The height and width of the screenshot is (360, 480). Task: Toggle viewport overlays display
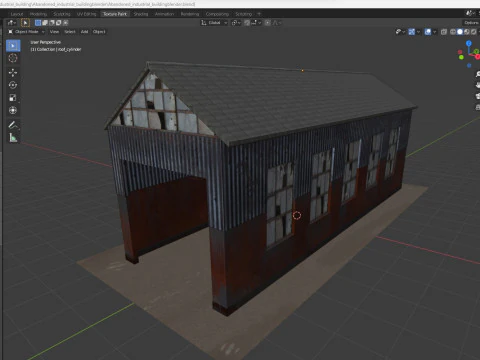pos(428,32)
